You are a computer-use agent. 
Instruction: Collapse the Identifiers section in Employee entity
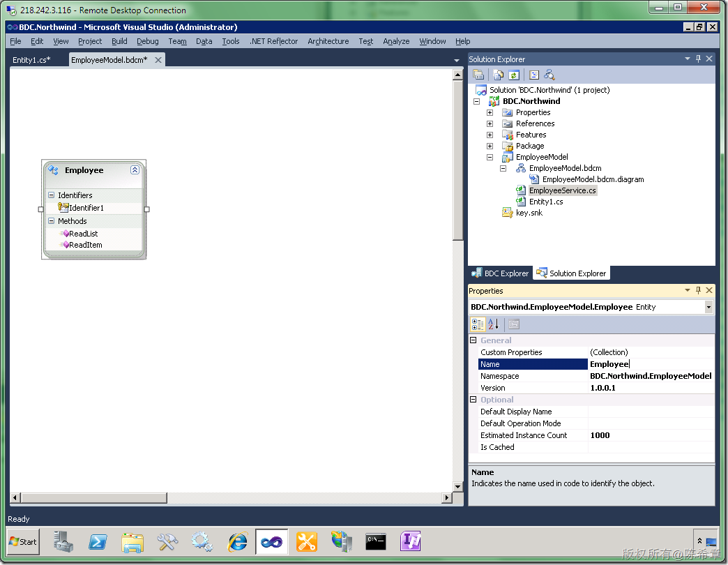click(x=52, y=195)
